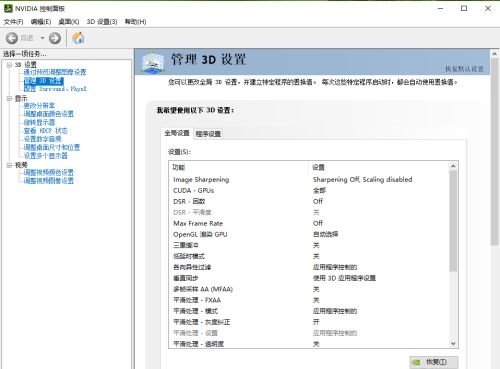Click the 设置 column header in the list

click(x=379, y=167)
